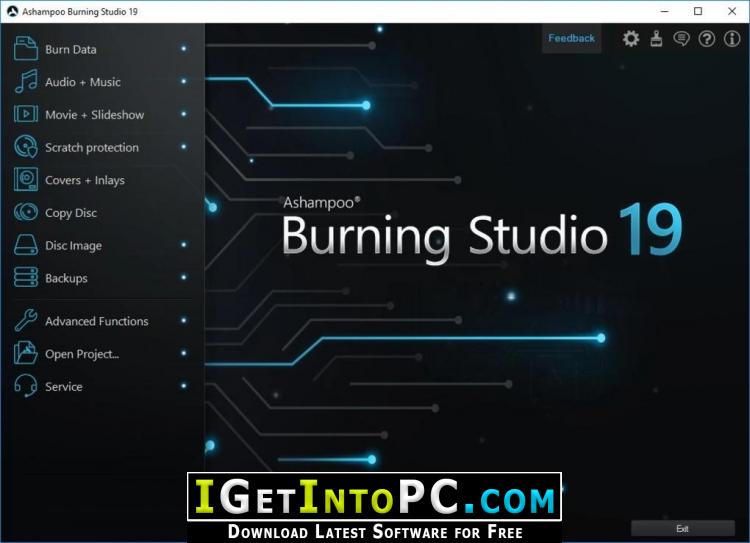Expand the Backups submenu dot
The height and width of the screenshot is (543, 750).
point(184,277)
